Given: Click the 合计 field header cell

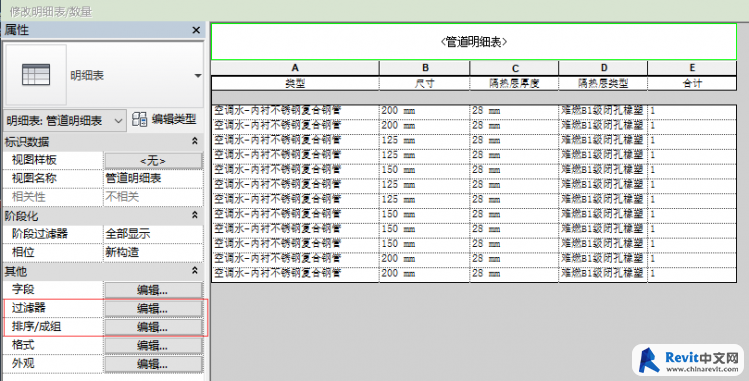Looking at the screenshot, I should [692, 84].
